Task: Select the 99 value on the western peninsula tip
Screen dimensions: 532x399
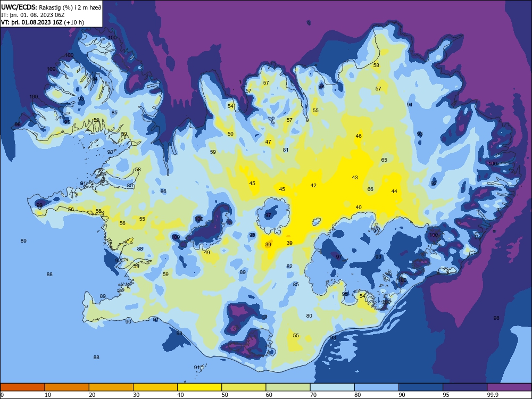Action: tap(40, 205)
